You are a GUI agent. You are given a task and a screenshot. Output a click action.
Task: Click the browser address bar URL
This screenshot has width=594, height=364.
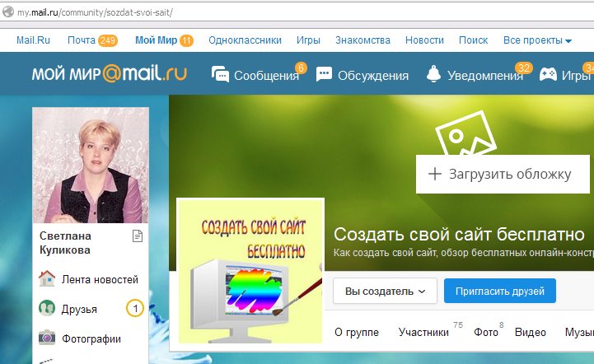(x=95, y=12)
